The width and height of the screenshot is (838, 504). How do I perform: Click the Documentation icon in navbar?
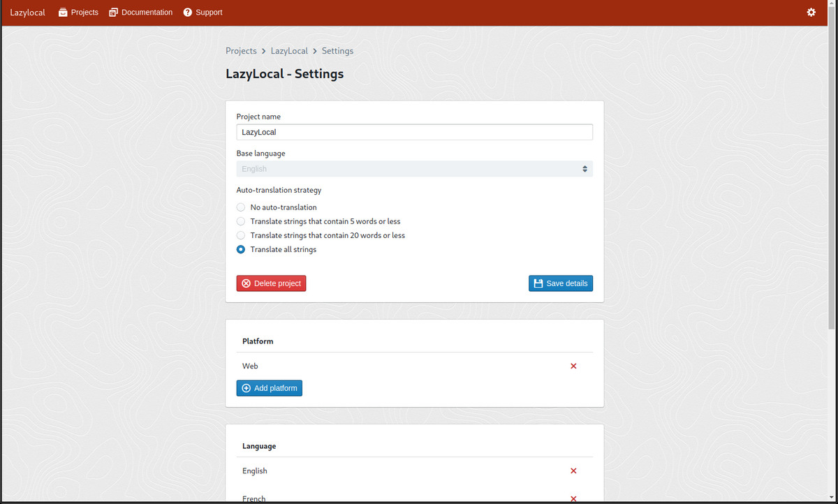pyautogui.click(x=114, y=13)
